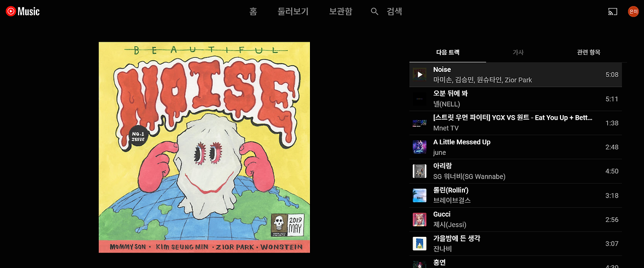The image size is (644, 268).
Task: Play the track titled 오분 뒤에 봐
Action: (450, 94)
